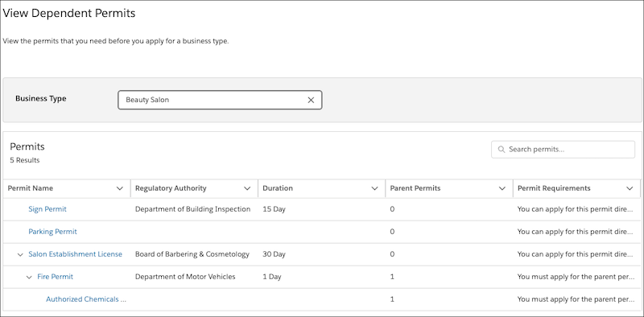This screenshot has width=644, height=317.
Task: Click the Parent Permits column header text
Action: click(415, 188)
